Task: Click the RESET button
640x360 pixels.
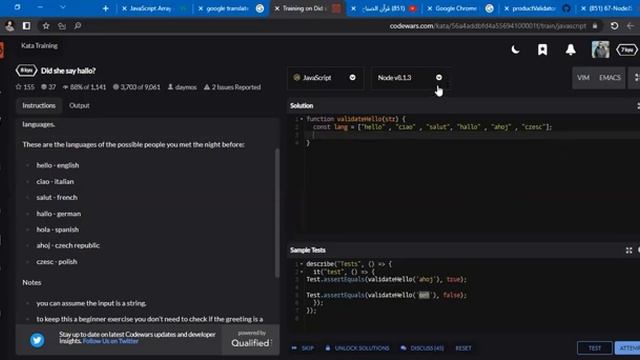Action: (x=463, y=348)
